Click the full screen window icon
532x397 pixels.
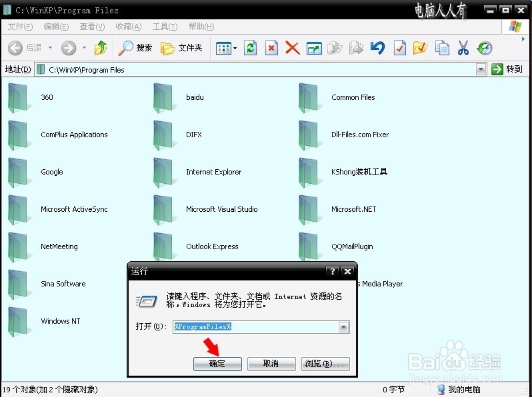314,48
